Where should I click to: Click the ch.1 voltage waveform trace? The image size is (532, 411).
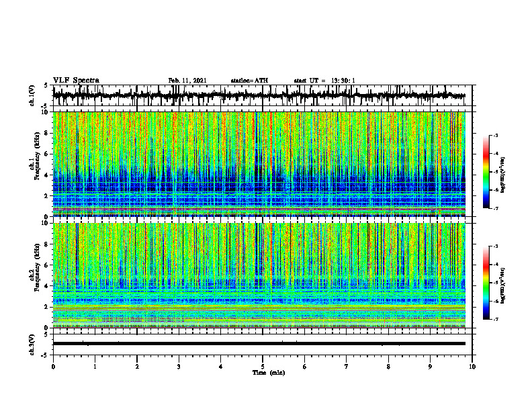coord(259,95)
